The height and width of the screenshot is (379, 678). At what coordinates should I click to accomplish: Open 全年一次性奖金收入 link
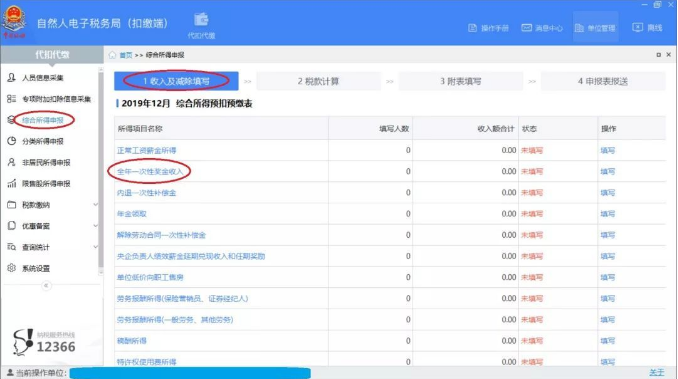(150, 172)
